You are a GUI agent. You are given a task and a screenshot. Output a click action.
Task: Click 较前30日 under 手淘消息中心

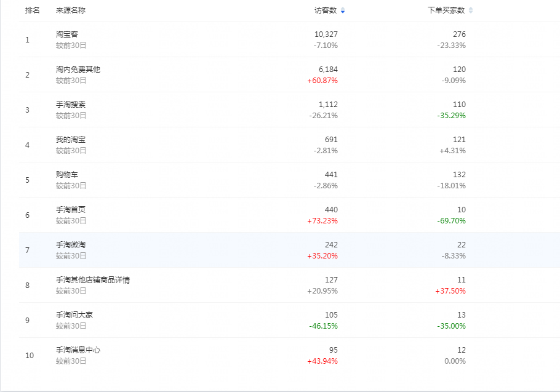point(71,361)
